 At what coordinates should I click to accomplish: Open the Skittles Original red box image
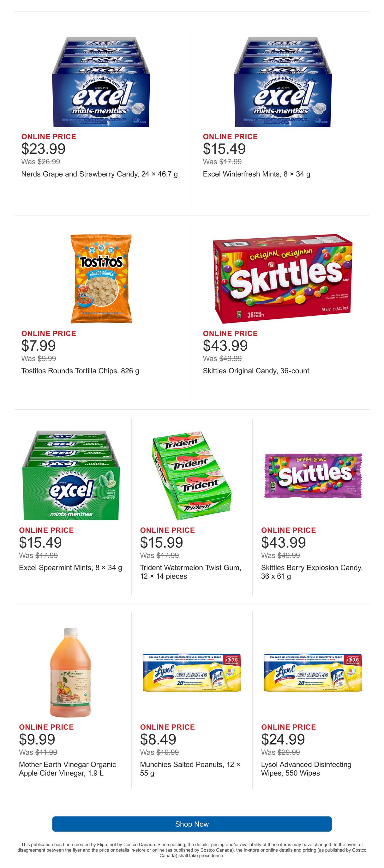point(283,279)
